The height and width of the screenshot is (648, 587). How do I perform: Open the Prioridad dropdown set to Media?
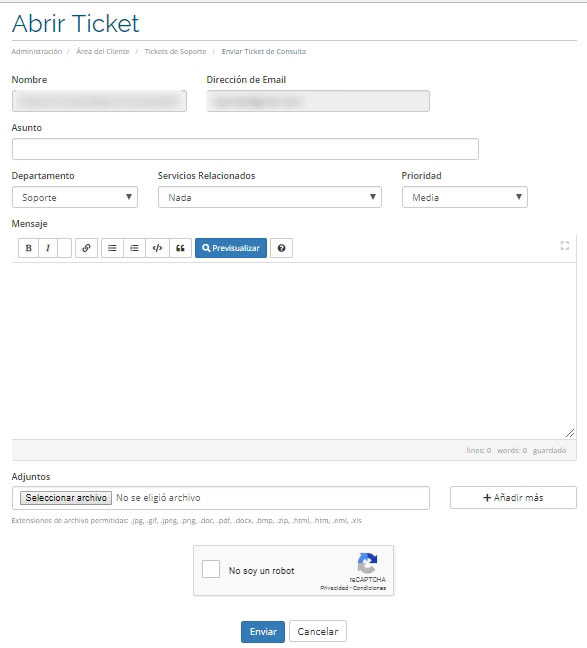click(465, 197)
